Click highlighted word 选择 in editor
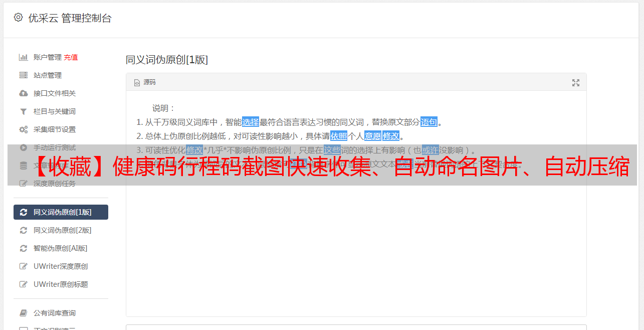Viewport: 644px width, 330px height. [x=251, y=122]
